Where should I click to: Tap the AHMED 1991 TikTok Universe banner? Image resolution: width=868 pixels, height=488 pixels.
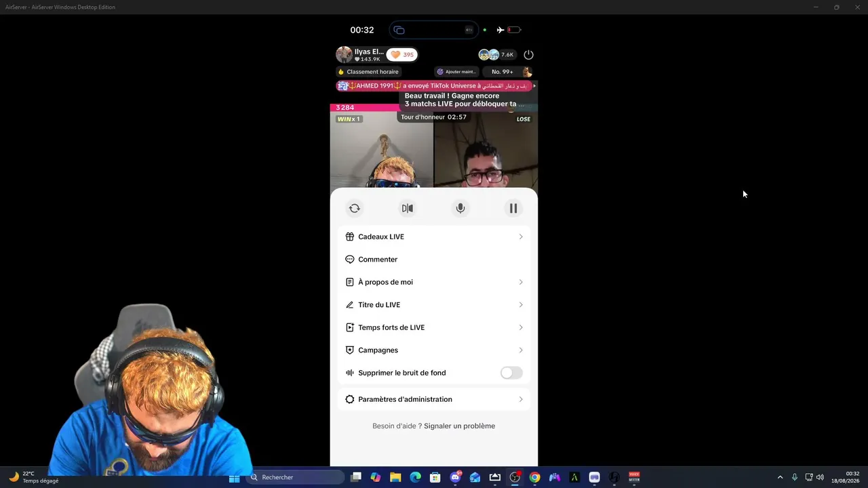(x=435, y=86)
